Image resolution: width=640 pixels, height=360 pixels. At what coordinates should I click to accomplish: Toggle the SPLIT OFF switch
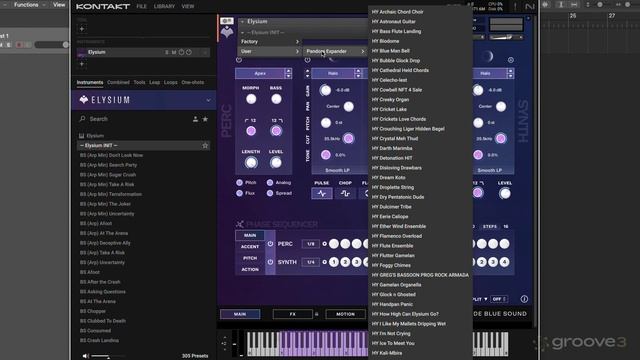tap(499, 299)
